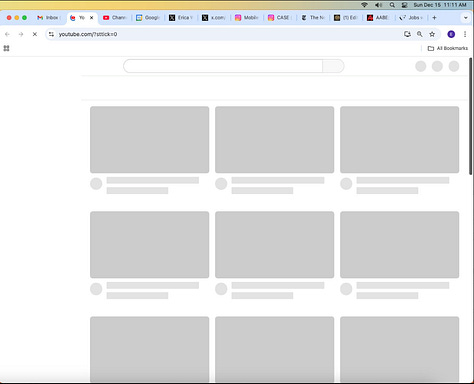Close the active YouTube tab
The image size is (474, 384).
pos(92,18)
